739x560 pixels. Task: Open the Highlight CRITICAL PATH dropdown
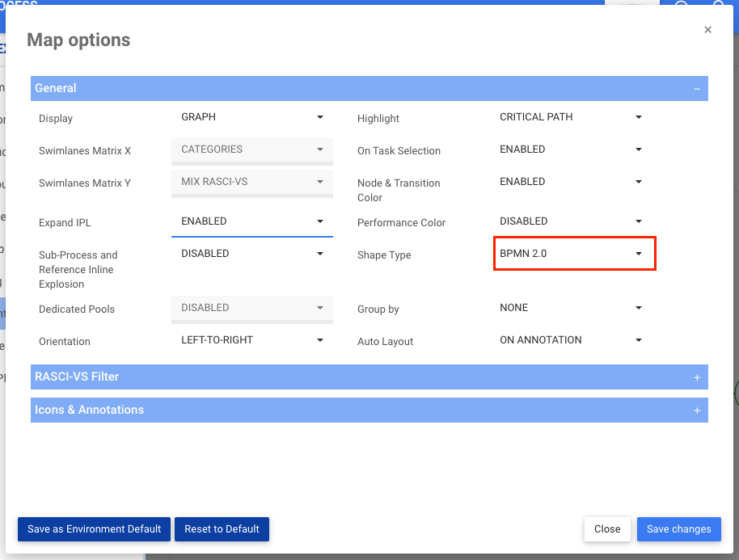[x=571, y=117]
